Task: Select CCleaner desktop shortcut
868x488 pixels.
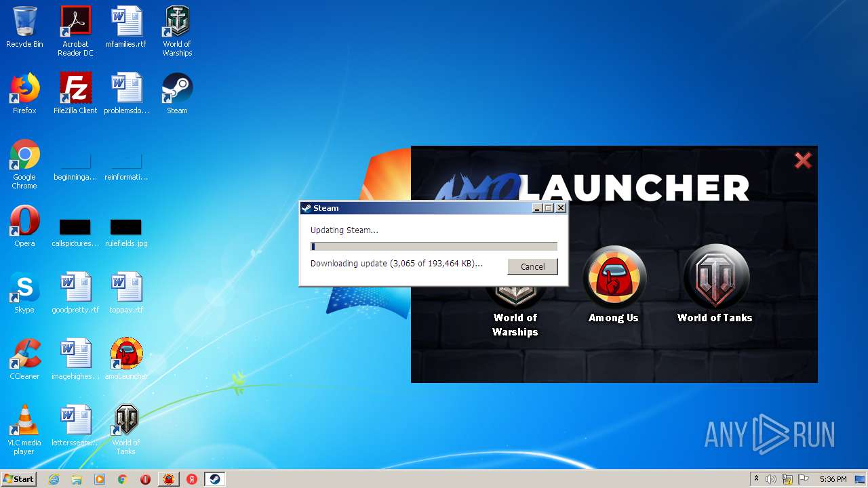Action: pyautogui.click(x=24, y=359)
